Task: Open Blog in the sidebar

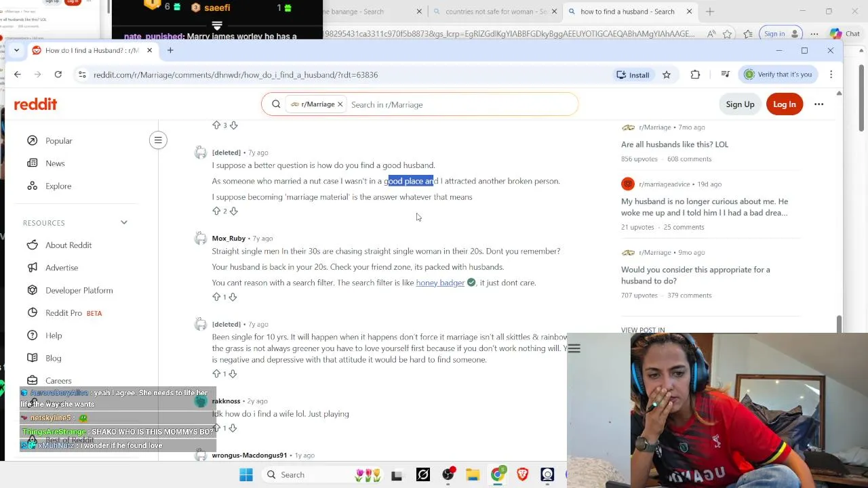Action: click(53, 358)
